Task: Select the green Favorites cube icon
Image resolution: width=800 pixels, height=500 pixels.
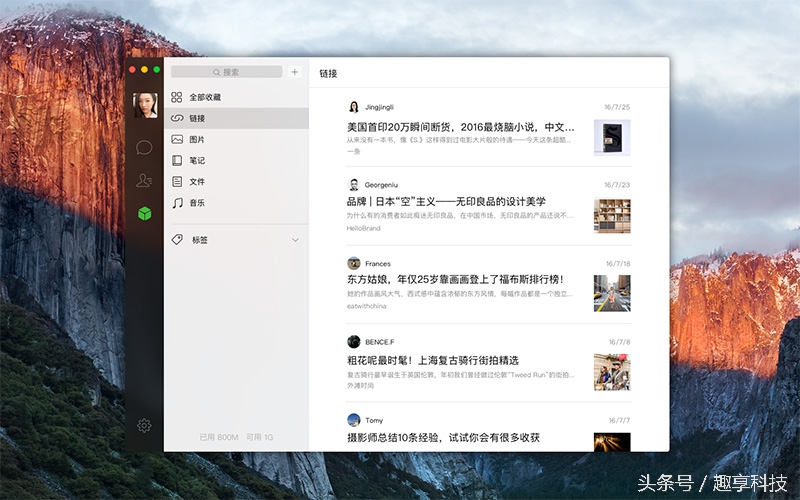Action: pos(145,213)
